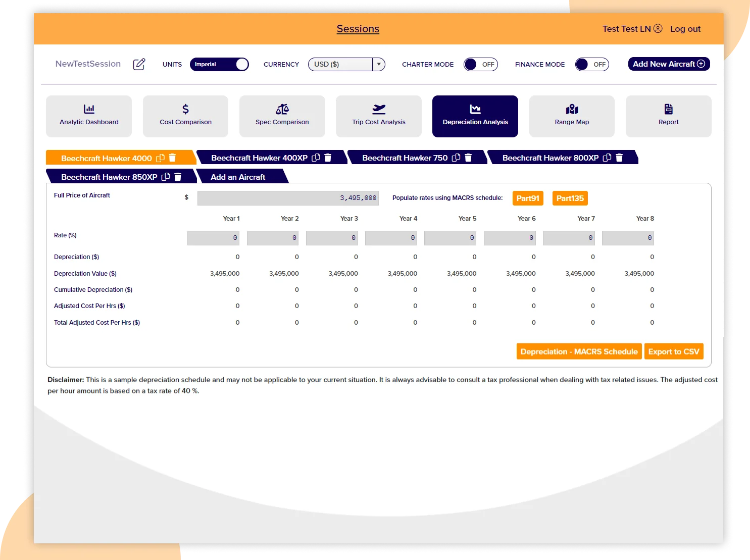Duplicate the Beechcraft Hawker 750 via copy icon
Viewport: 750px width, 560px height.
(x=456, y=158)
